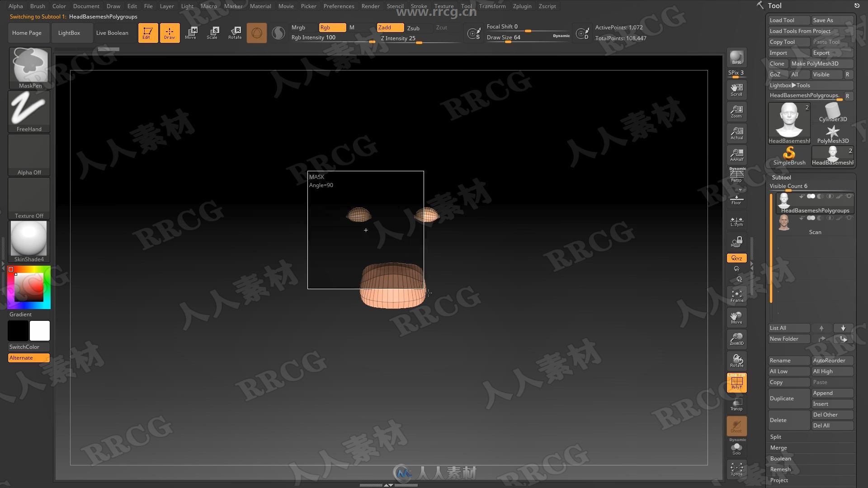
Task: Select the Rotate transform tool
Action: (x=235, y=33)
